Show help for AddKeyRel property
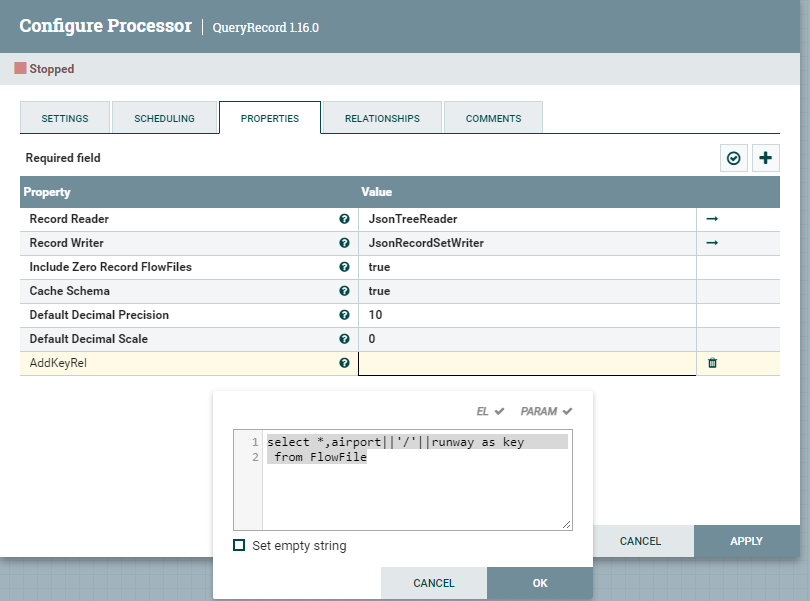This screenshot has height=601, width=810. [344, 363]
